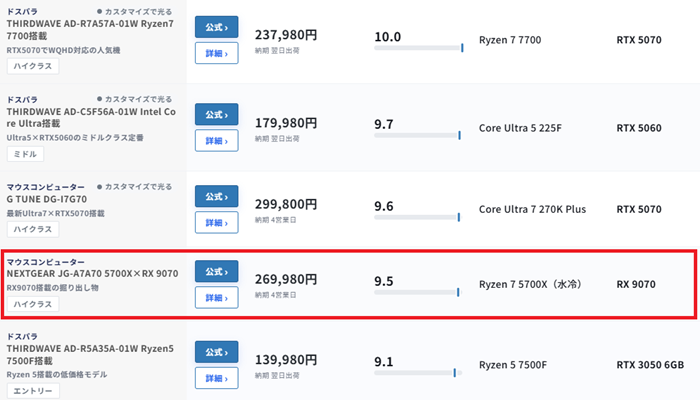Image resolution: width=700 pixels, height=400 pixels.
Task: Click the Ryzen 5 7500F cell
Action: coord(512,365)
